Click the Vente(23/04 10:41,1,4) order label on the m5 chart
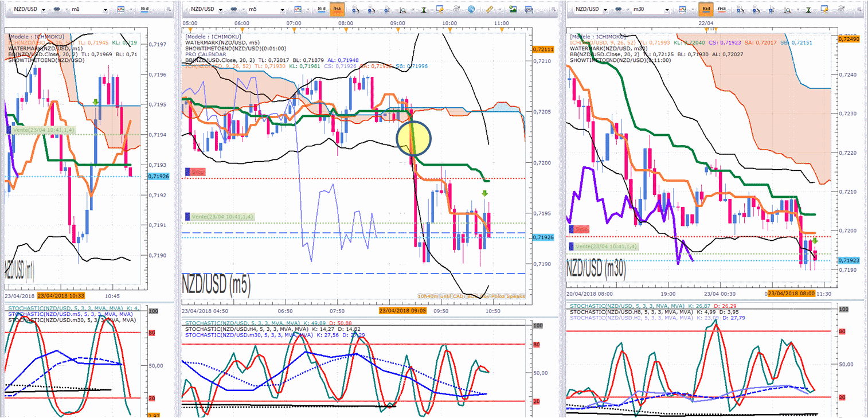The height and width of the screenshot is (418, 868). click(x=220, y=217)
